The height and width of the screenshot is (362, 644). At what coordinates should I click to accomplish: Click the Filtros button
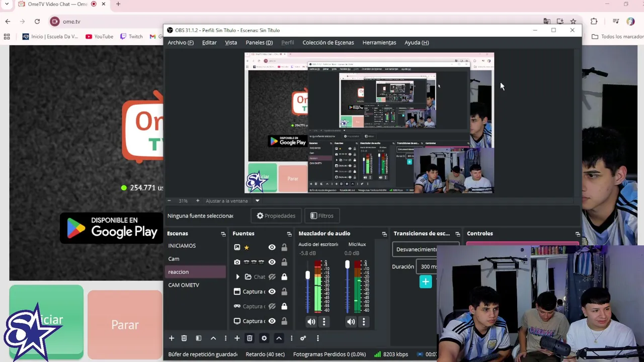point(322,216)
